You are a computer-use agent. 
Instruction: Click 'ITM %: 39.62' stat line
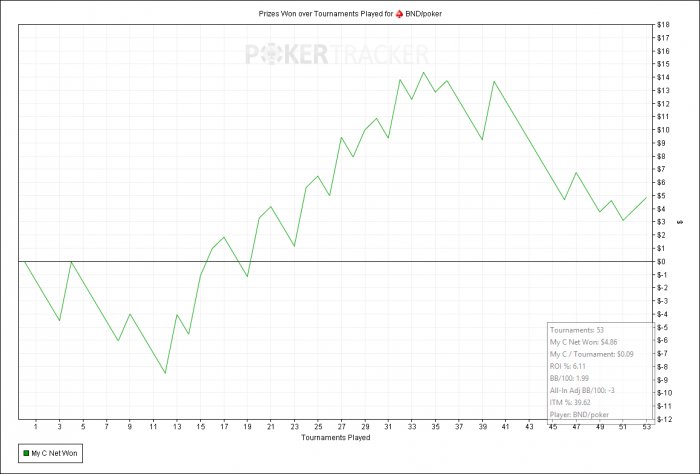pos(570,403)
